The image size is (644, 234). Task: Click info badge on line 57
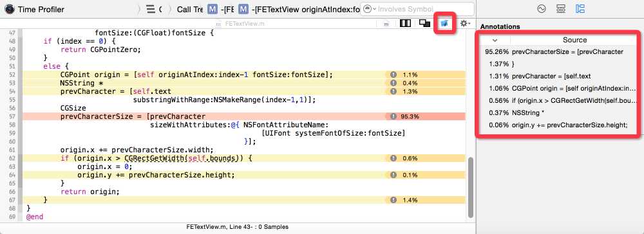pyautogui.click(x=393, y=116)
